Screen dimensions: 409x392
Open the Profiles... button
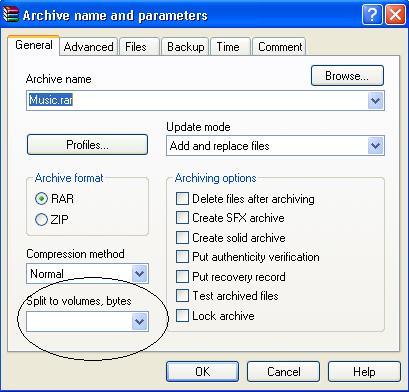click(87, 145)
